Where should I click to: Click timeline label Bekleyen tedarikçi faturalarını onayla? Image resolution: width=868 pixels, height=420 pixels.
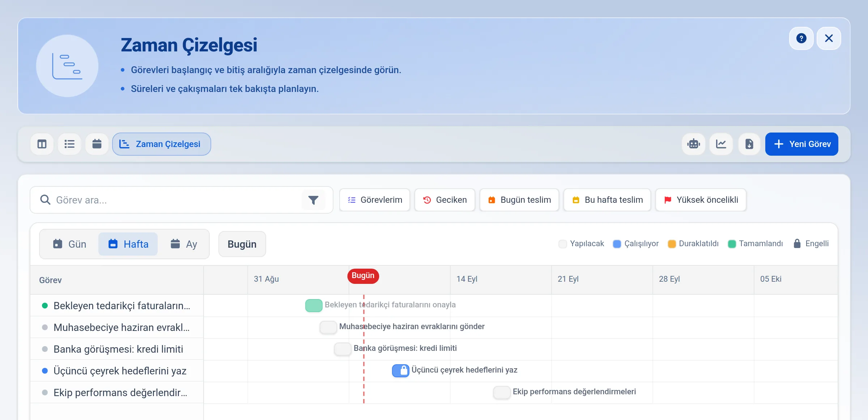tap(390, 305)
